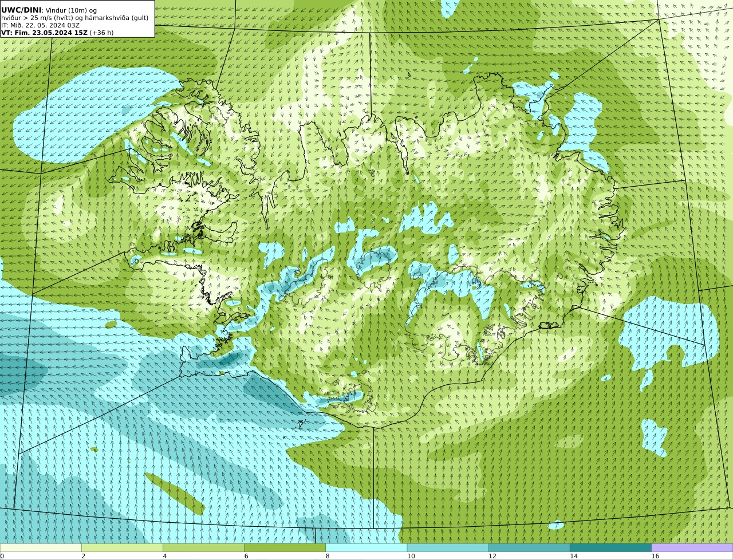This screenshot has height=560, width=733.
Task: Click the pale yellow 0–2 legend swatch
Action: (41, 547)
